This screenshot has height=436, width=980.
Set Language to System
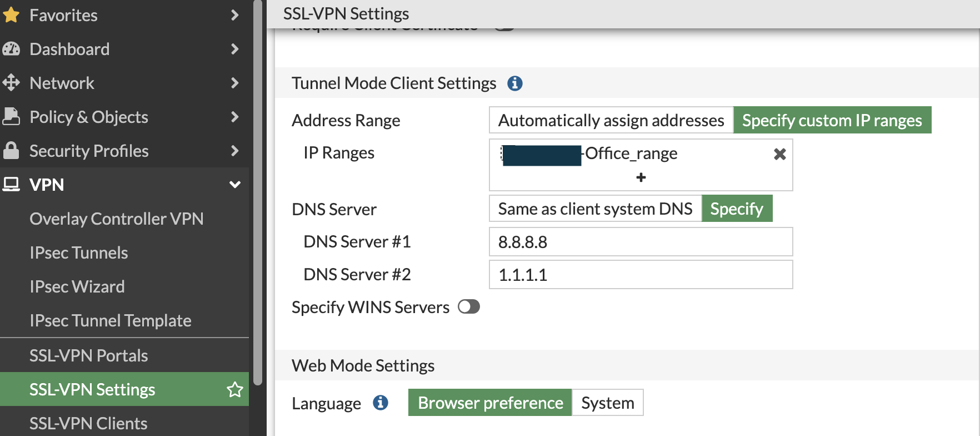(607, 403)
